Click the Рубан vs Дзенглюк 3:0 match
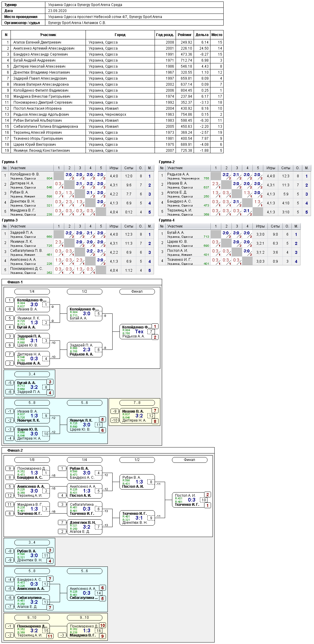 pos(32,556)
